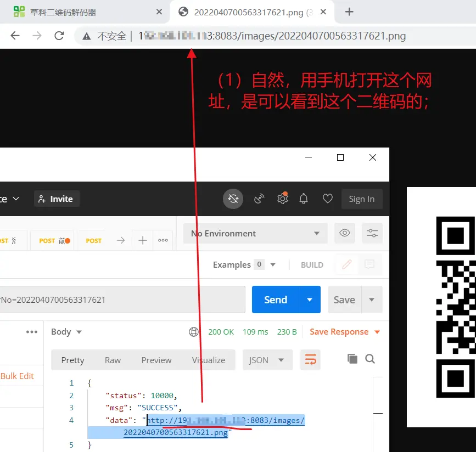Image resolution: width=476 pixels, height=452 pixels.
Task: Select the 2022040700563317621.png browser tab
Action: tap(251, 12)
